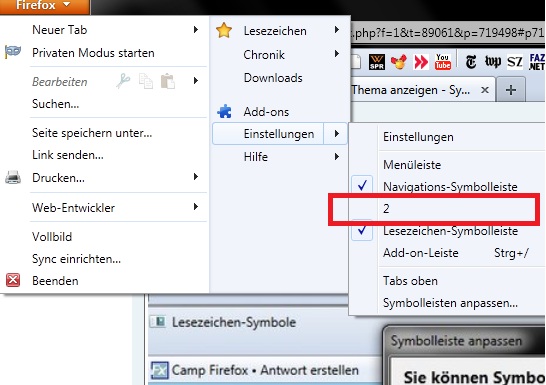Expand the Bearbeiten submenu arrow
Screen dimensions: 546x385
(196, 81)
